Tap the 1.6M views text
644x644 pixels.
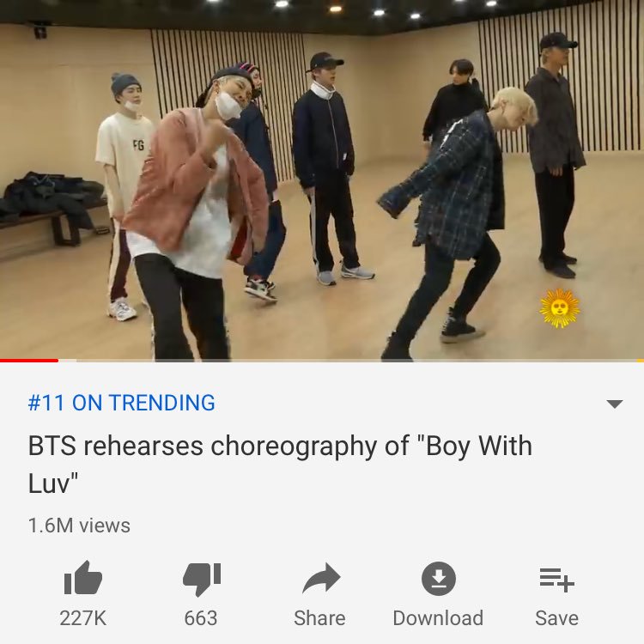click(x=79, y=526)
